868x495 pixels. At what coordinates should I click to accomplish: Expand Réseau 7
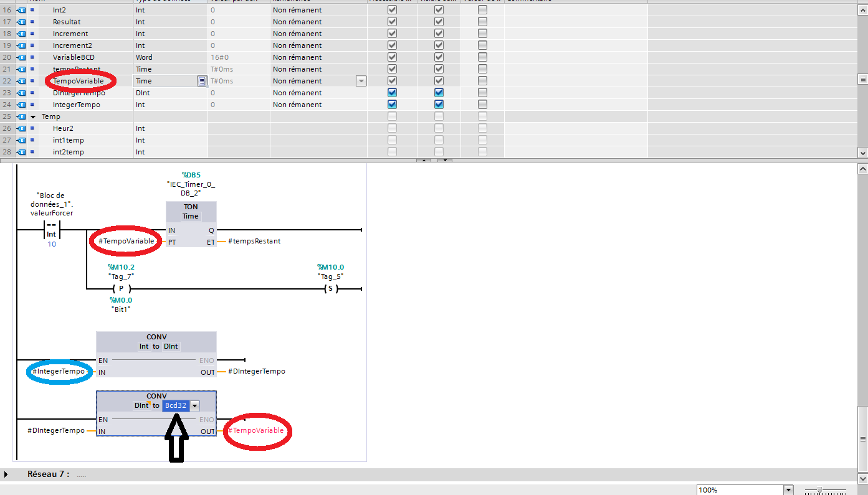(x=6, y=474)
